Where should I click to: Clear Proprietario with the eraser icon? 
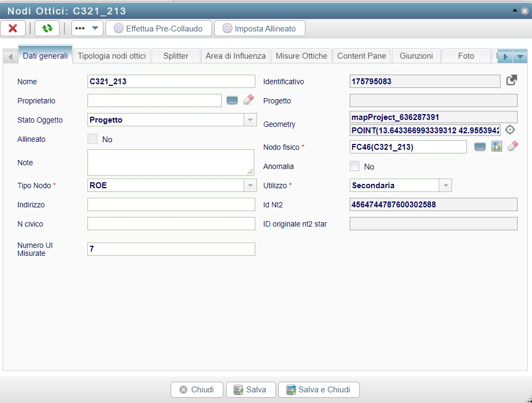[248, 99]
